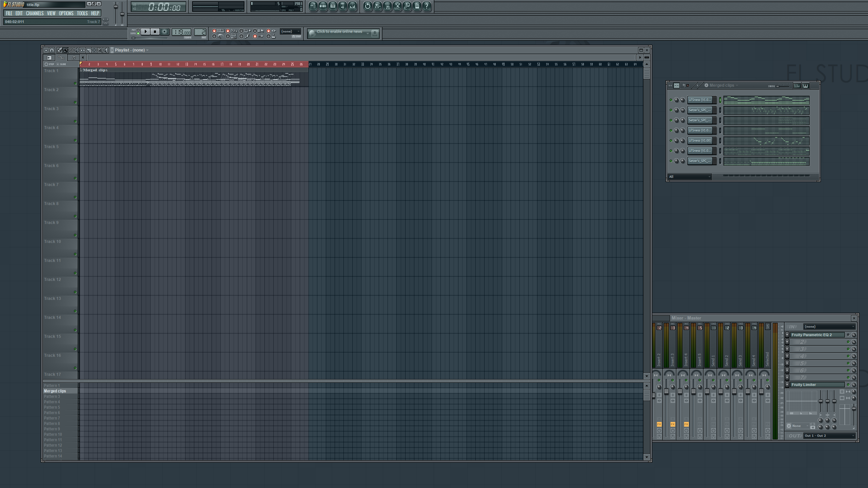
Task: Click the one-click audio recording microphone icon
Action: [407, 6]
